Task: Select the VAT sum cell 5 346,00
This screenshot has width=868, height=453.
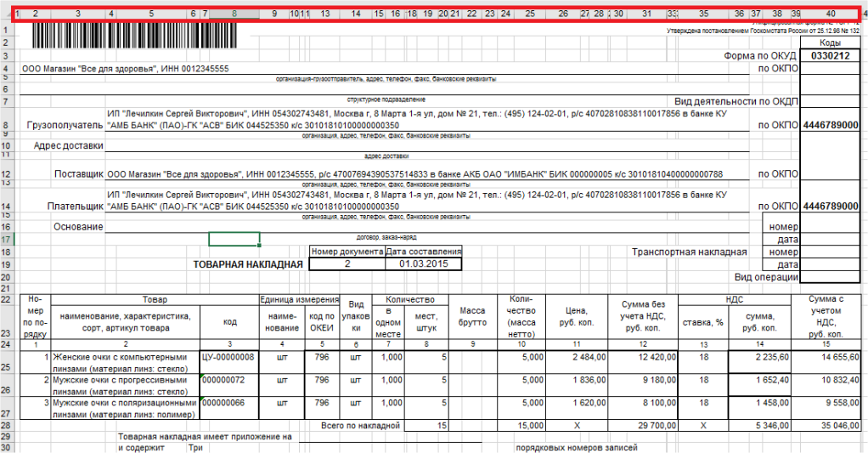Action: [x=761, y=425]
